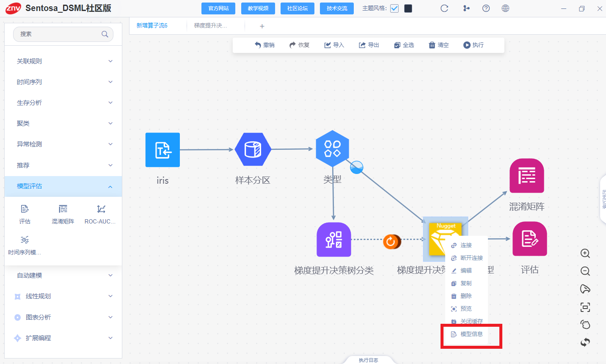Screen dimensions: 606x364
Task: Expand the 线性规划 category
Action: 63,296
